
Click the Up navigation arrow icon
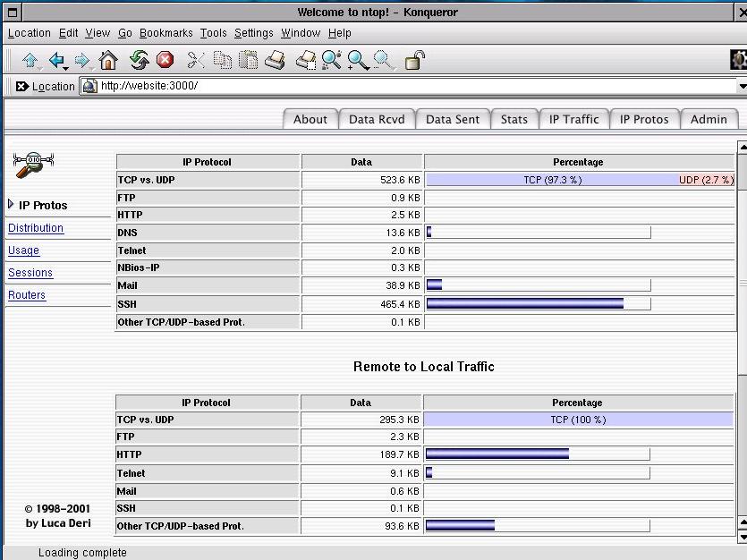coord(30,60)
